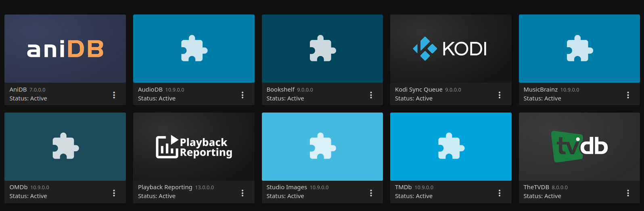Click the TMDb plugin name text
The height and width of the screenshot is (211, 644).
[x=404, y=187]
